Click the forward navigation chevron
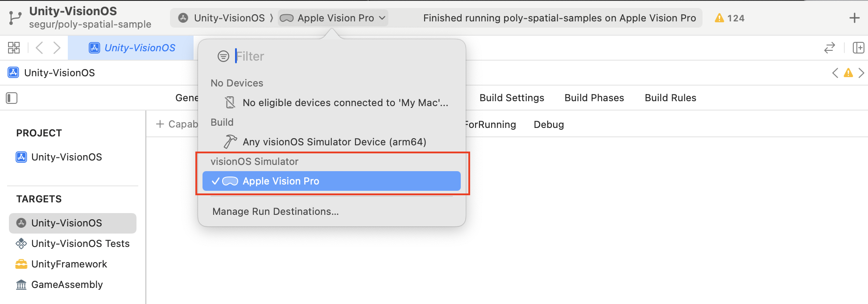The width and height of the screenshot is (868, 304). [57, 47]
